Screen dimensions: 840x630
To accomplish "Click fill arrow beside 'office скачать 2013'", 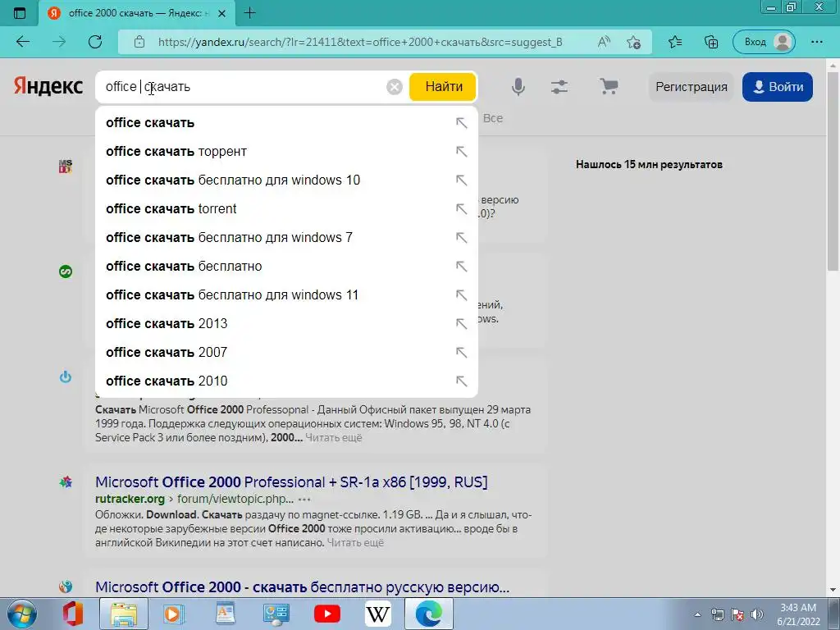I will tap(461, 323).
